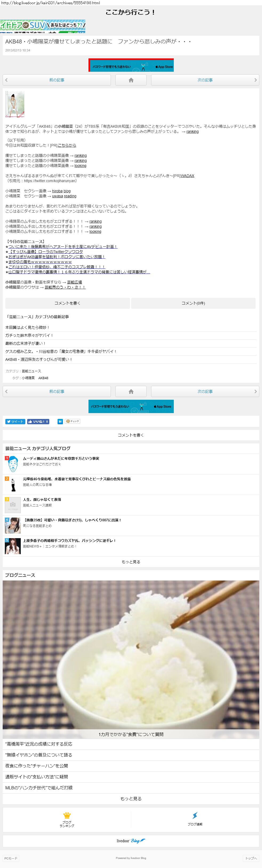The image size is (262, 868).
Task: Open rank 5 blog thumbnail
Action: coord(13,546)
